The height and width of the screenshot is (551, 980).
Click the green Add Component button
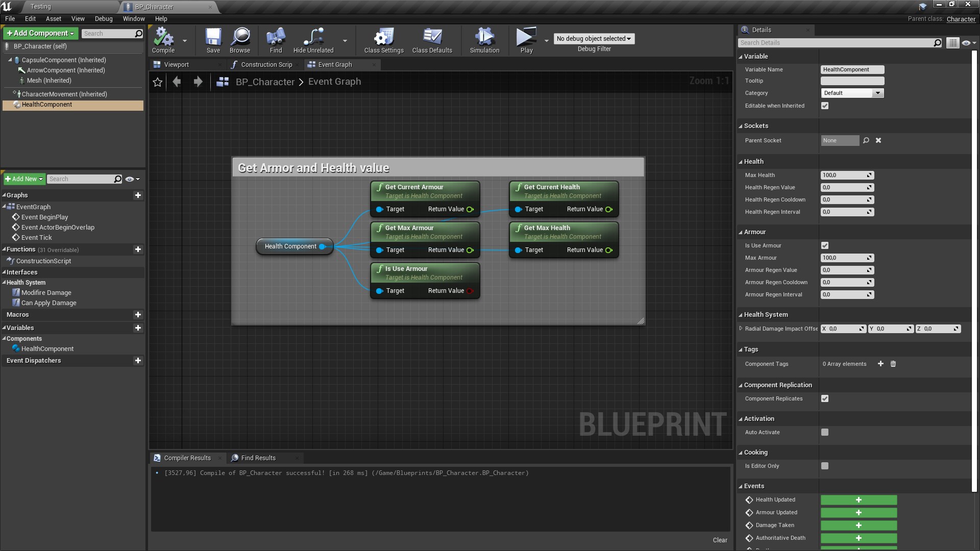point(40,33)
